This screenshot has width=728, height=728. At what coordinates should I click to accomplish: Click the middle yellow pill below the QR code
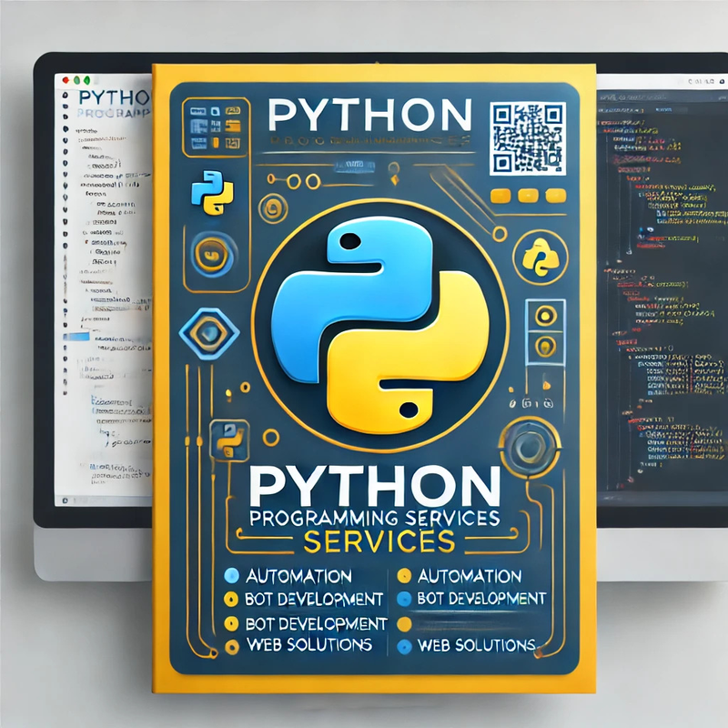(x=528, y=195)
